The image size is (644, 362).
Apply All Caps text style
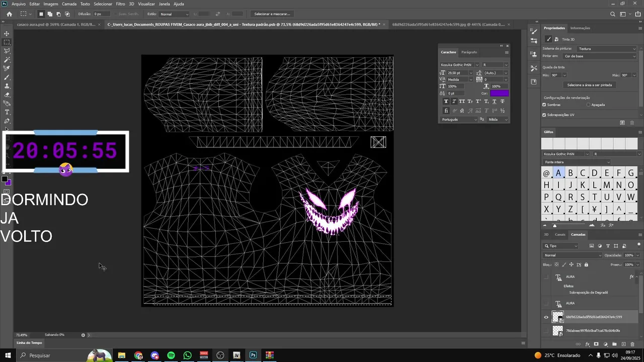(462, 102)
